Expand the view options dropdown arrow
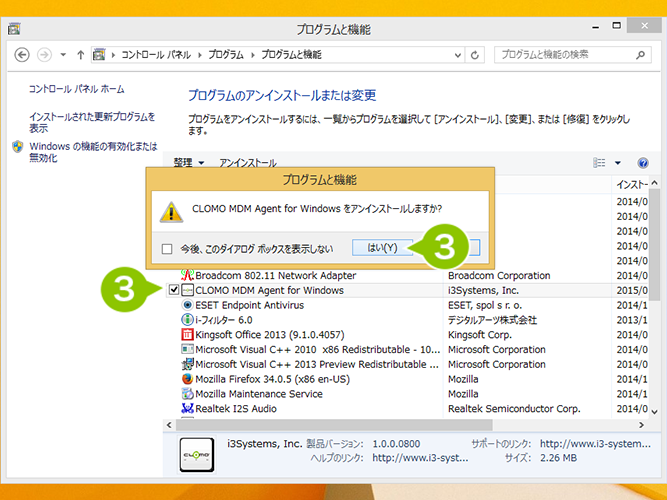The height and width of the screenshot is (500, 667). [618, 163]
